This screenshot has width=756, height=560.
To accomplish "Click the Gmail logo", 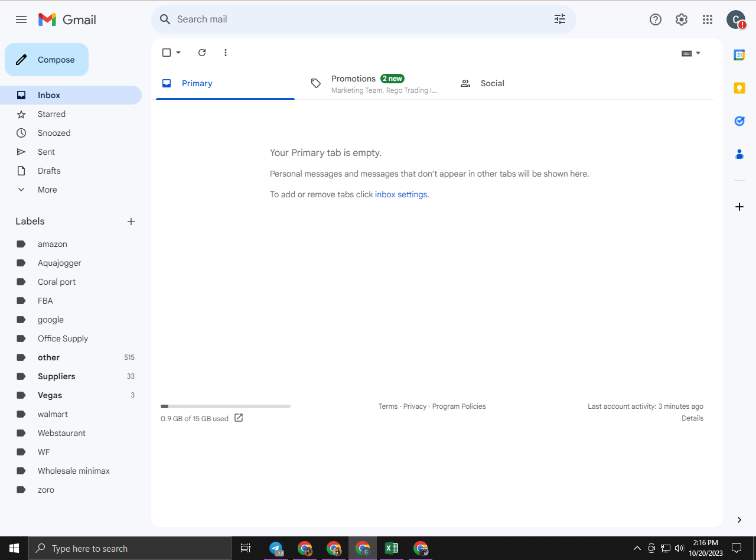I will click(67, 19).
